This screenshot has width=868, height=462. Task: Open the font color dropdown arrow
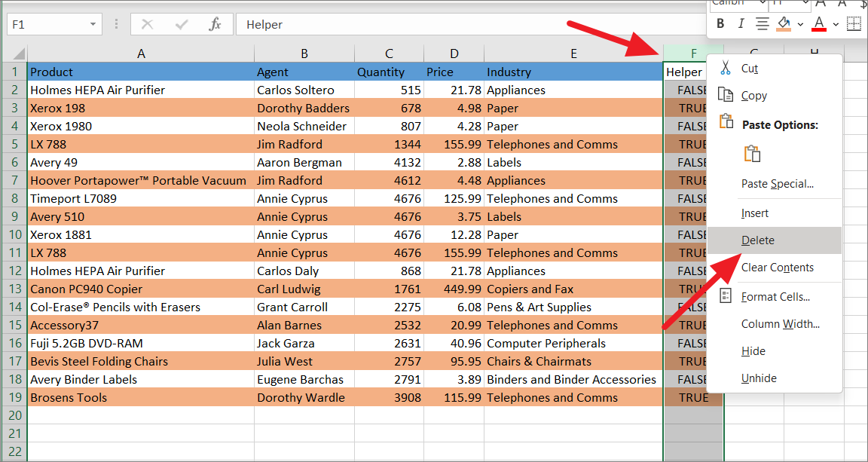pyautogui.click(x=835, y=24)
